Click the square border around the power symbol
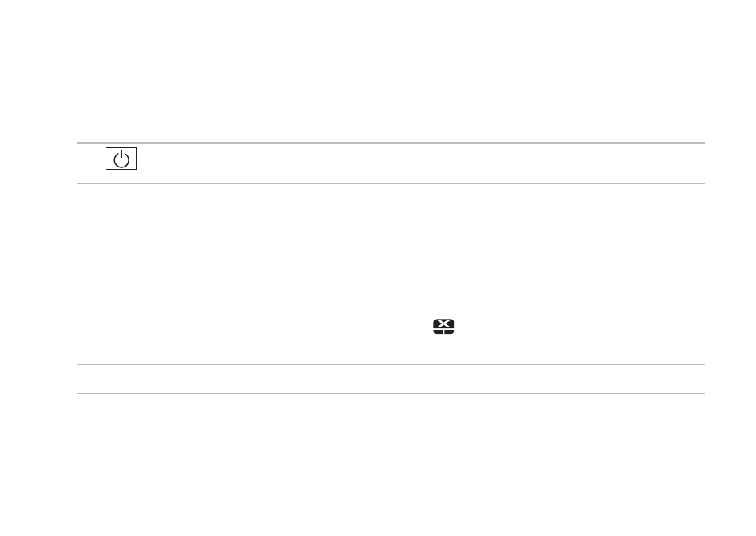This screenshot has width=756, height=536. tap(121, 159)
